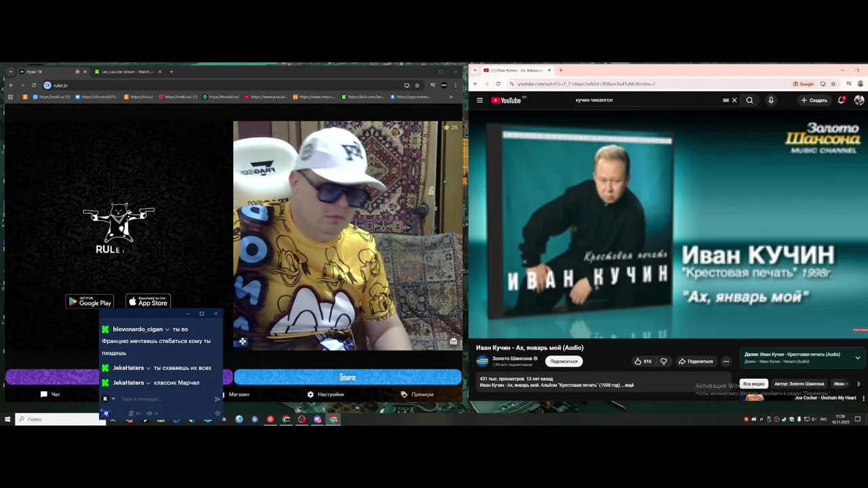The image size is (868, 488).
Task: Advance the YouTube filter chips with right arrow
Action: click(859, 384)
